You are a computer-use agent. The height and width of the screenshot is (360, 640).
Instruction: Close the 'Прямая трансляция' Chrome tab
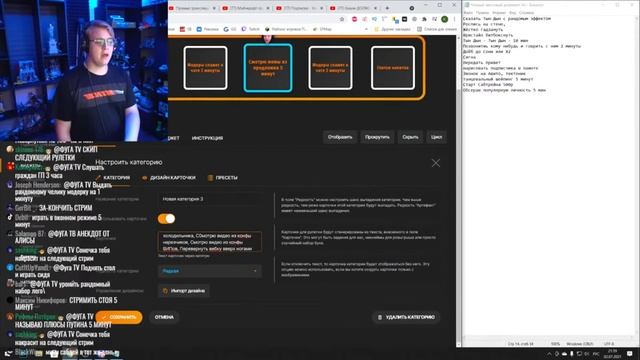click(x=214, y=8)
